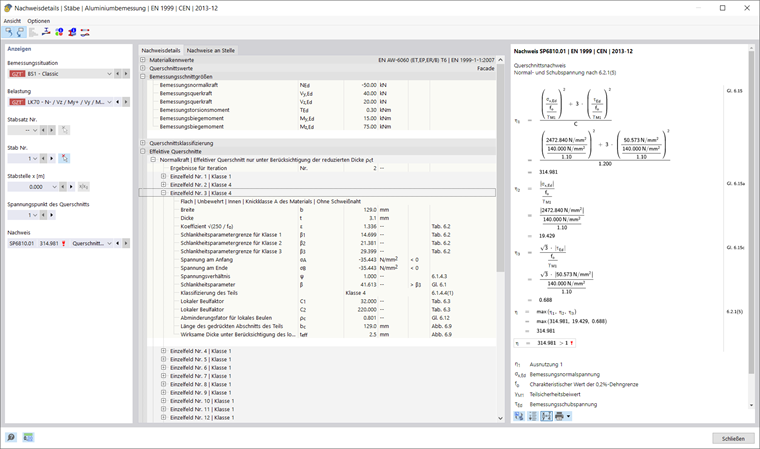Go to previous Stabstelle x with left arrow
760x449 pixels.
63,187
